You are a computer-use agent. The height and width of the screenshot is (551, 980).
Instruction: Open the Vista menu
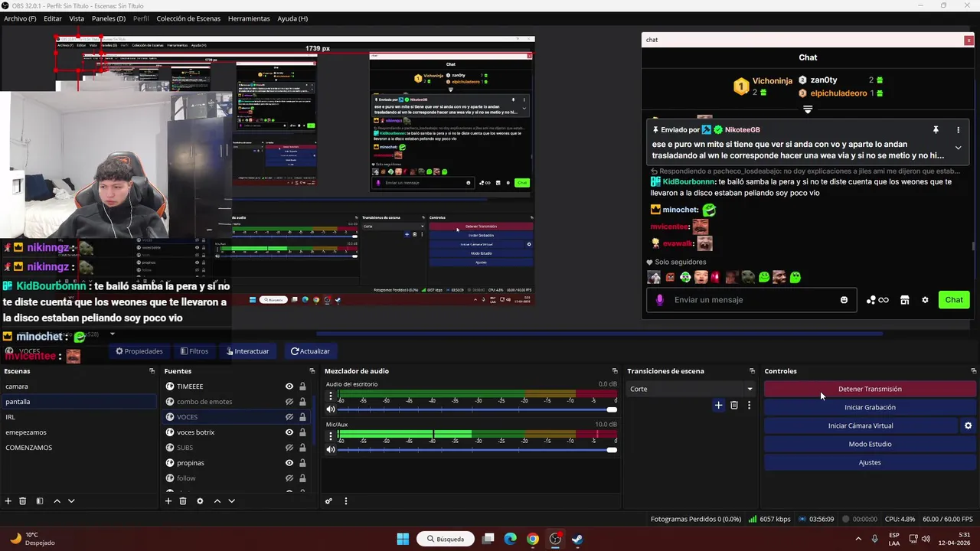[77, 18]
